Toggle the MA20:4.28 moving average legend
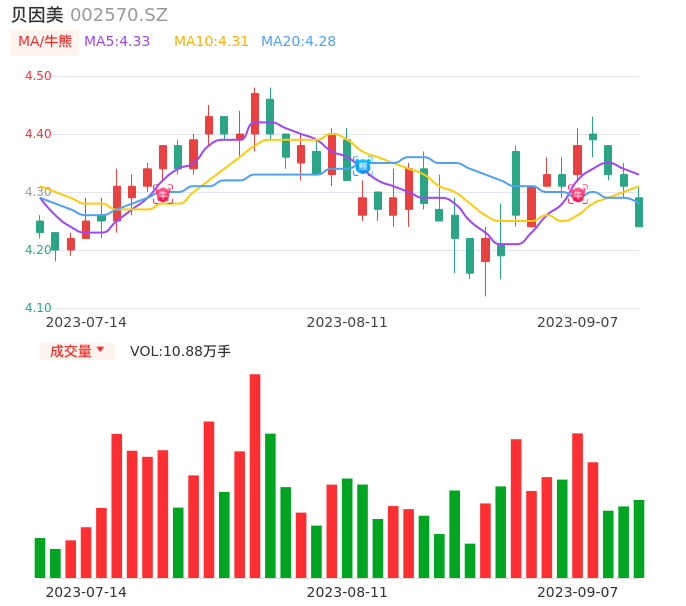This screenshot has width=686, height=606. [x=298, y=42]
